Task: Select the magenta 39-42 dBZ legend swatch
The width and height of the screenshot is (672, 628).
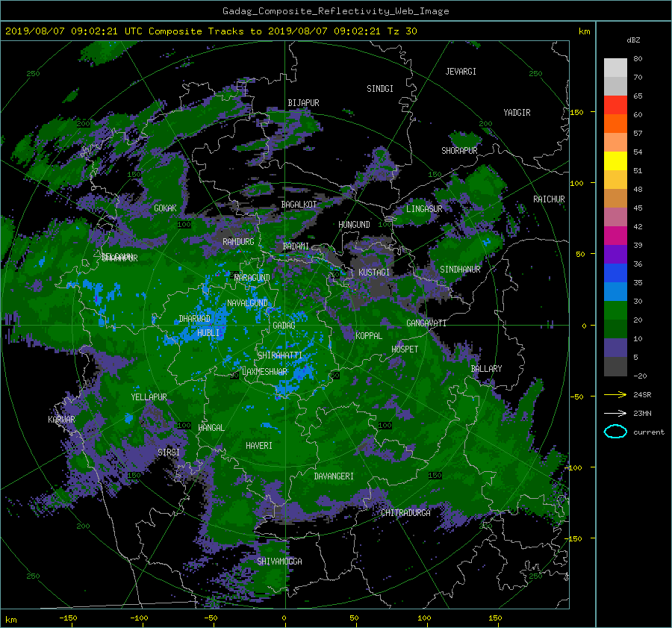Action: [615, 235]
